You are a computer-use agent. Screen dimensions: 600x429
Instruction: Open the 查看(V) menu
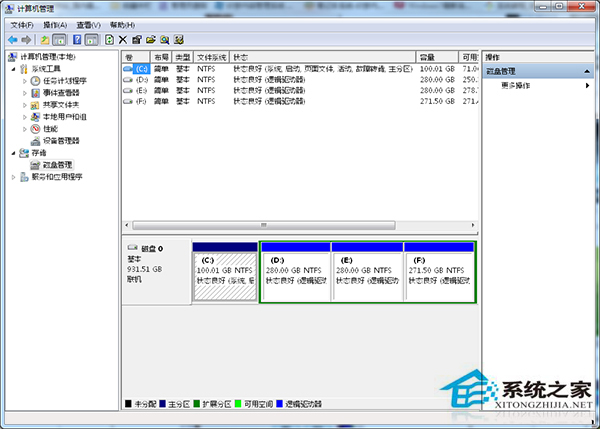tap(88, 25)
